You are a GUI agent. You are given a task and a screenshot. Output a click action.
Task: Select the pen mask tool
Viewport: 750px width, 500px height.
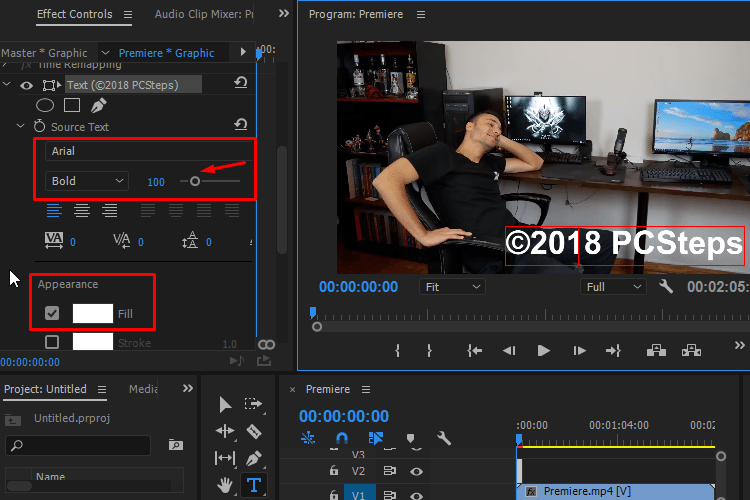click(x=99, y=105)
